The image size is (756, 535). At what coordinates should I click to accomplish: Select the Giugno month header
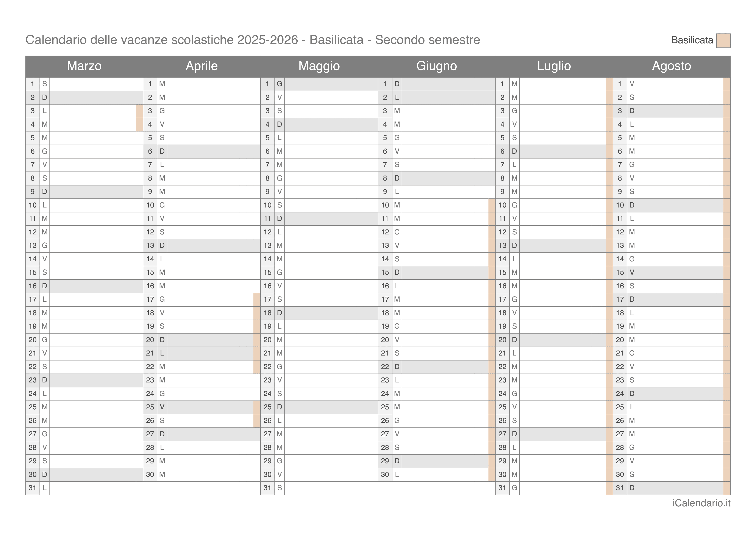tap(436, 66)
